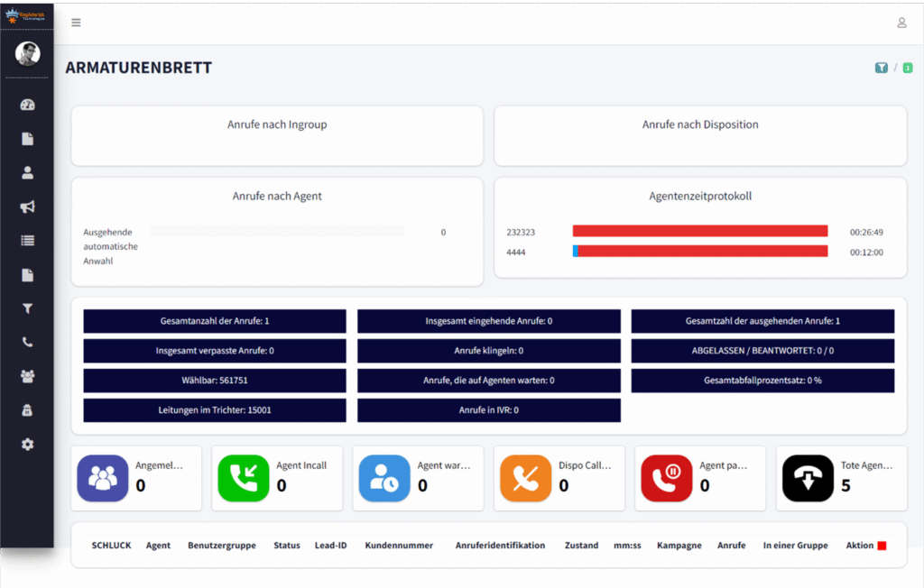Expand the Anrufe nach Ingroup panel
The image size is (924, 588).
[276, 125]
